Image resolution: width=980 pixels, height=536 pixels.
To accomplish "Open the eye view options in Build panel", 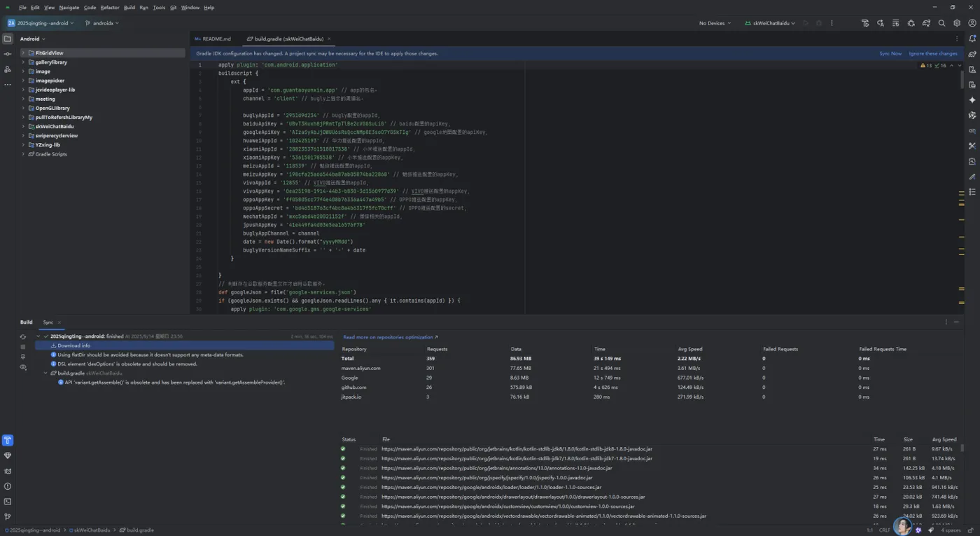I will tap(23, 367).
